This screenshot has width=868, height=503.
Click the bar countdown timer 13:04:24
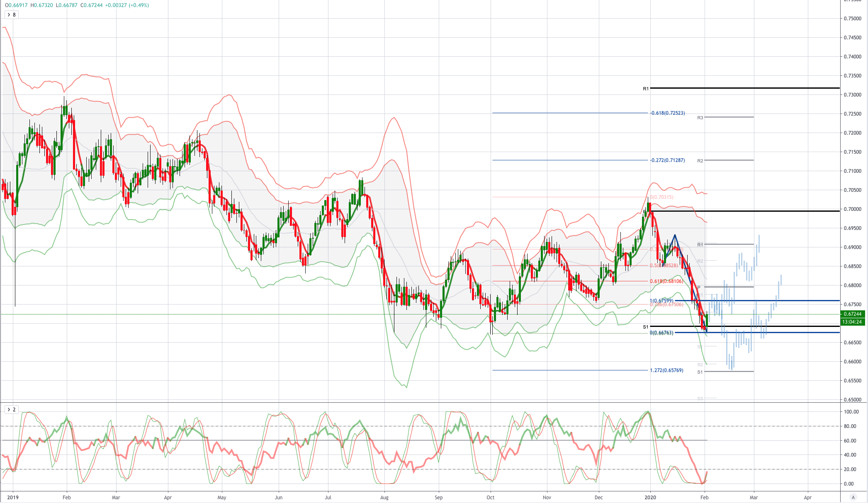[x=852, y=322]
